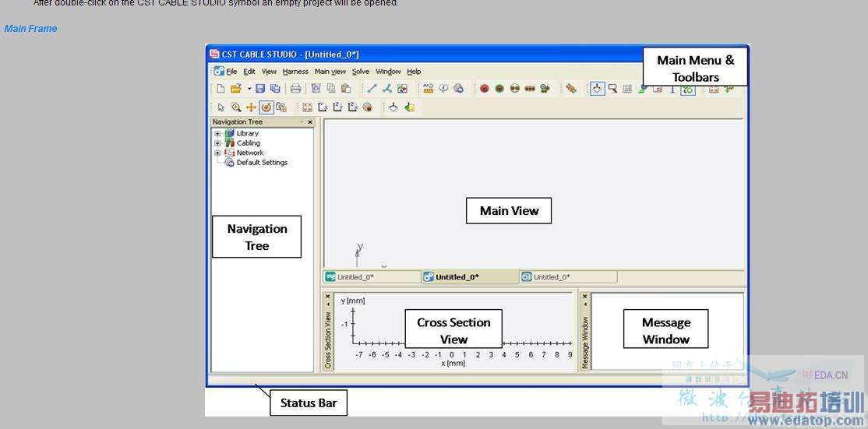Image resolution: width=868 pixels, height=429 pixels.
Task: Click the application icon left of File menu
Action: (219, 72)
